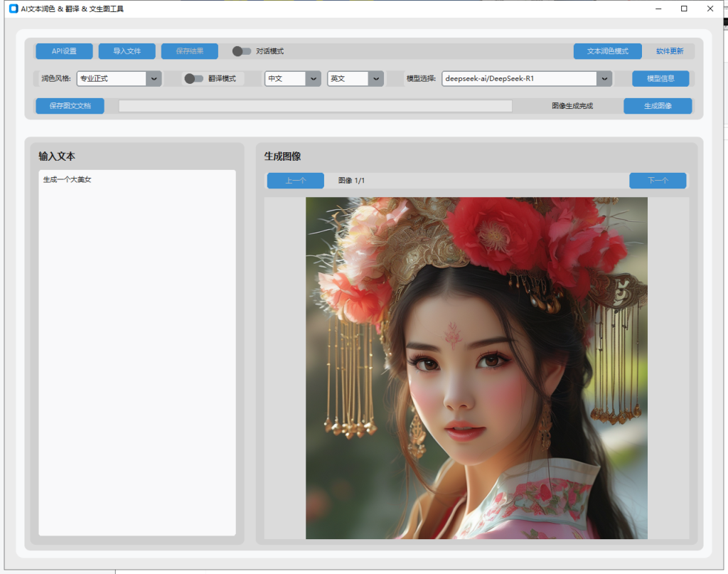Click the image generation progress bar
The image size is (728, 574).
(315, 106)
